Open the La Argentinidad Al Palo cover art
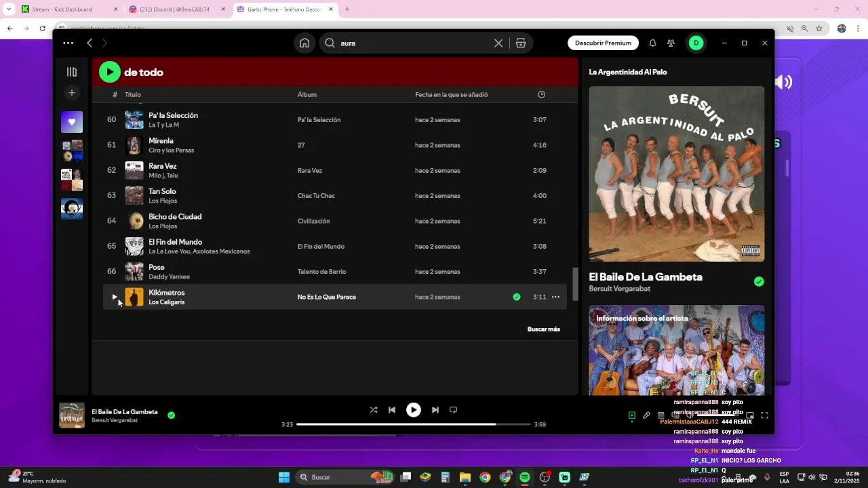The image size is (868, 488). point(676,174)
